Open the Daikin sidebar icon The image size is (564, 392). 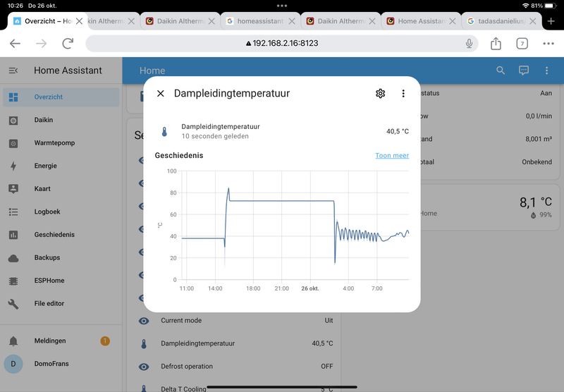[x=13, y=120]
